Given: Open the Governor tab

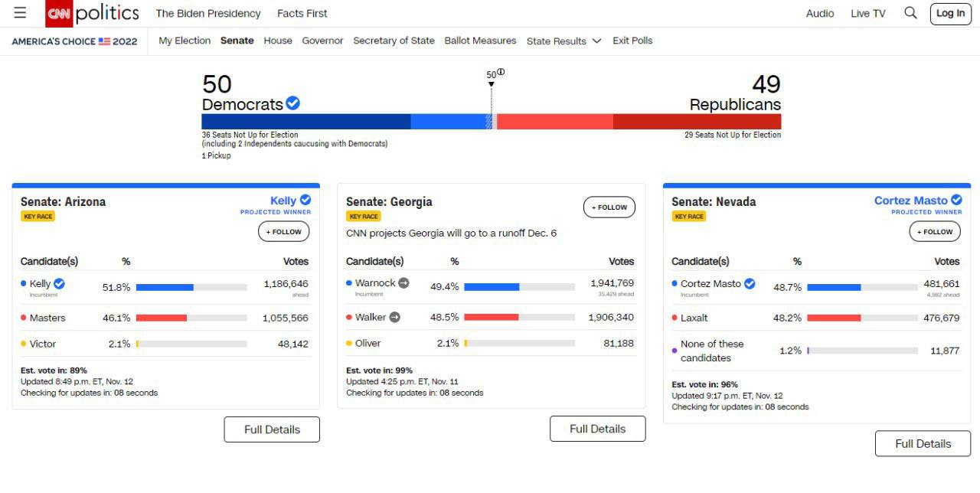Looking at the screenshot, I should (322, 41).
